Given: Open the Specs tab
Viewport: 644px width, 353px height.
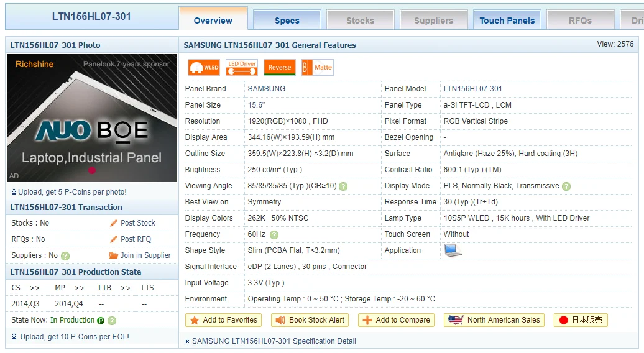Looking at the screenshot, I should tap(287, 20).
